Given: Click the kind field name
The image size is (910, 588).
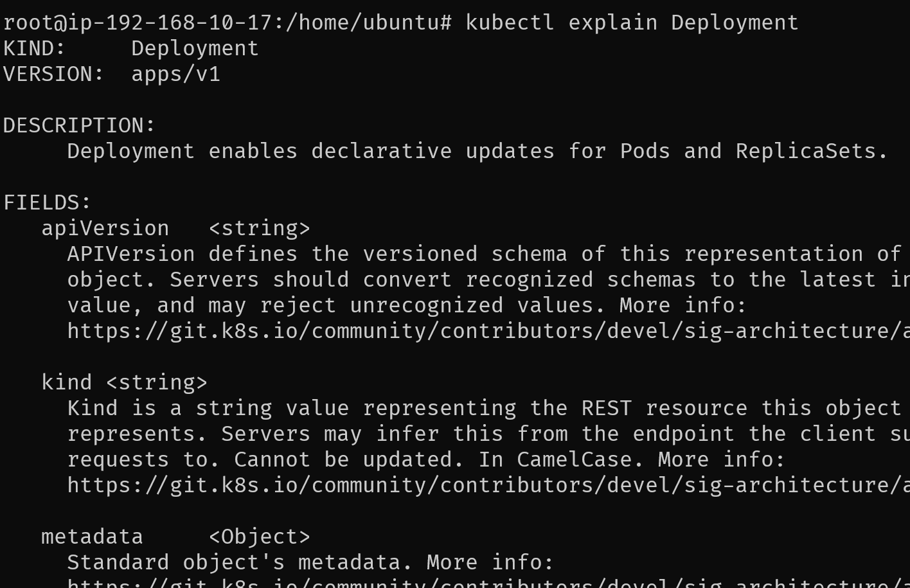Looking at the screenshot, I should (67, 382).
